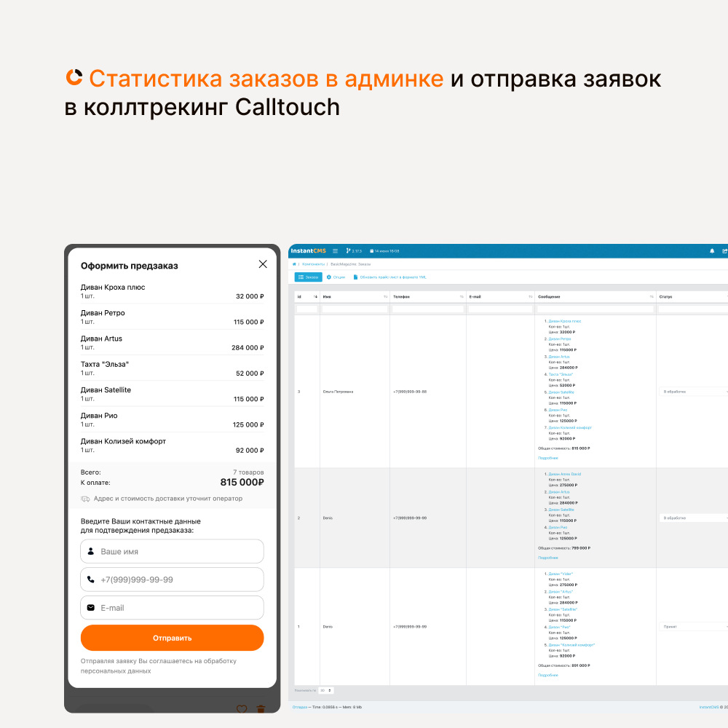Image resolution: width=728 pixels, height=728 pixels.
Task: Click the InstantCMS link in the footer
Action: click(709, 708)
